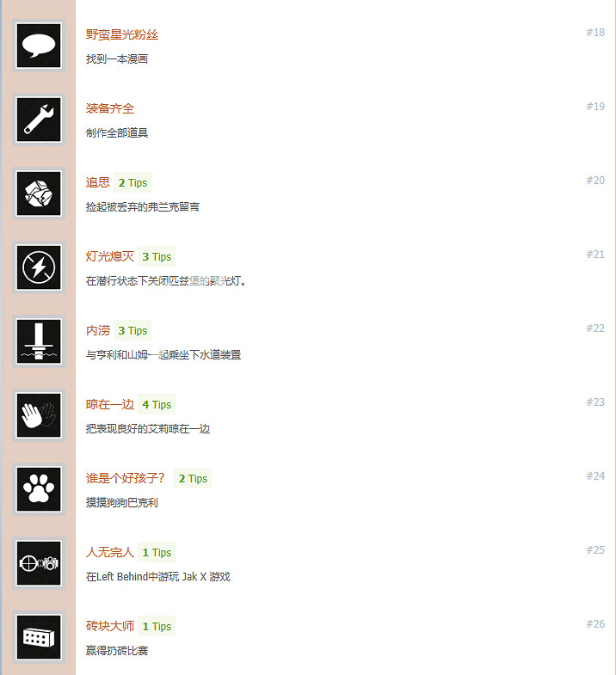Image resolution: width=616 pixels, height=675 pixels.
Task: Click the two hands high-five icon
Action: 39,416
